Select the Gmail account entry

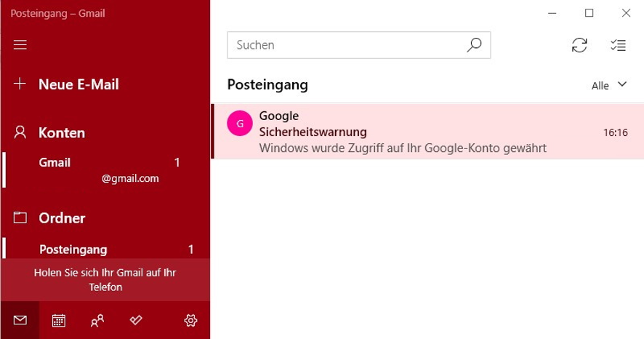[105, 170]
